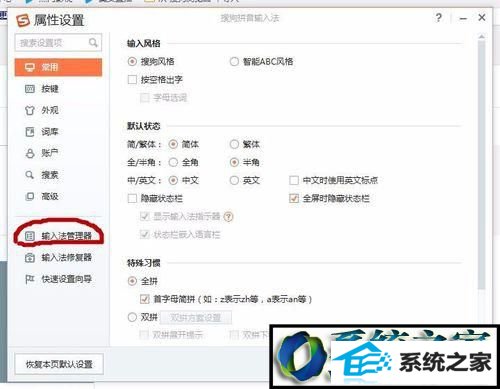Toggle the 字母选词 checkbox
The height and width of the screenshot is (389, 500).
(144, 98)
